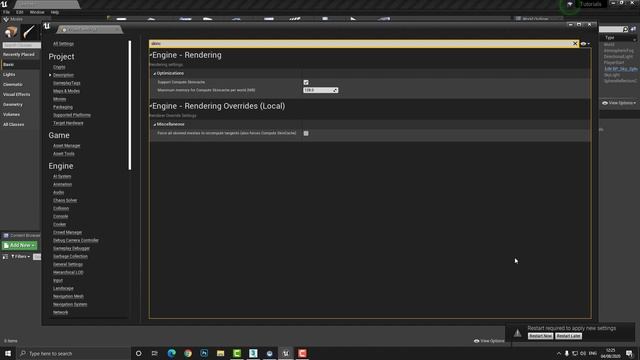Collapse the Engine - Rendering section

pyautogui.click(x=151, y=55)
